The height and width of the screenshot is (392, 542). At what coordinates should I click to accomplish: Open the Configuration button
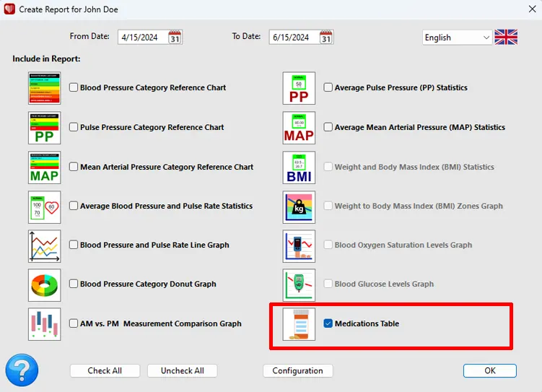(x=297, y=371)
